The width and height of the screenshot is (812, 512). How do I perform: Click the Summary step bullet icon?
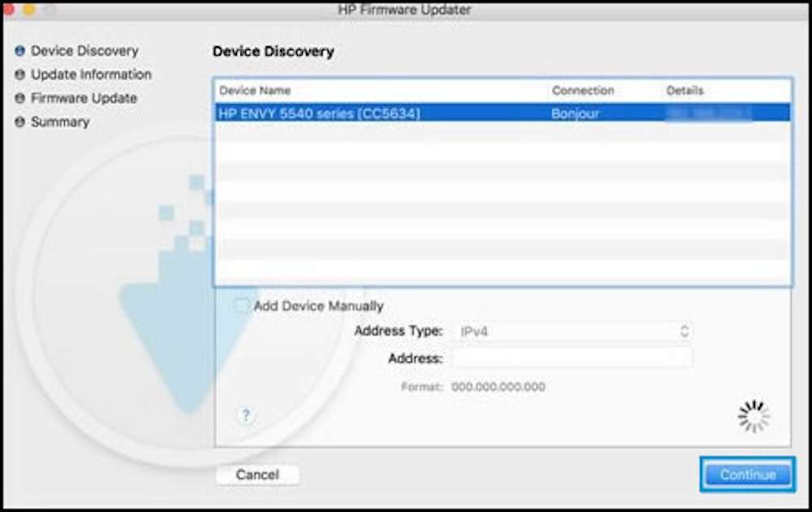(20, 122)
